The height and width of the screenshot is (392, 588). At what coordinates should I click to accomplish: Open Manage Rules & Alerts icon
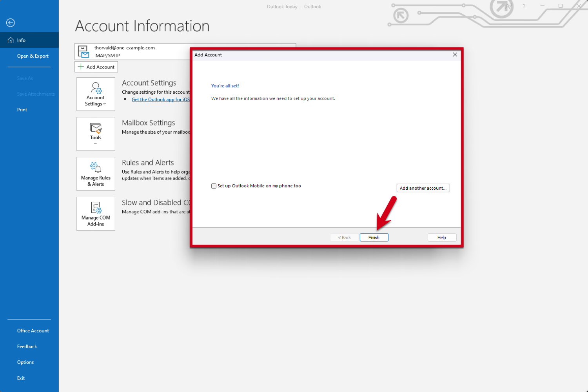coord(96,167)
